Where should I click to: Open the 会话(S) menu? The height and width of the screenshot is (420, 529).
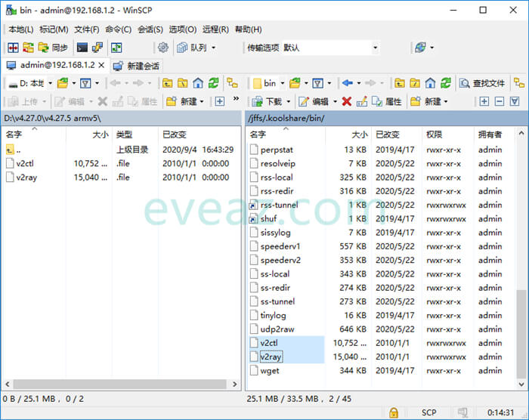[x=150, y=29]
